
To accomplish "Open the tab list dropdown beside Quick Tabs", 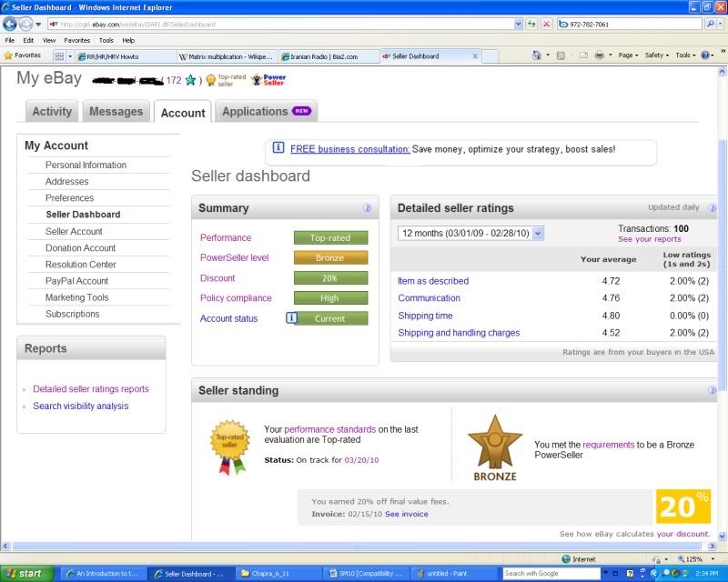I will (70, 56).
